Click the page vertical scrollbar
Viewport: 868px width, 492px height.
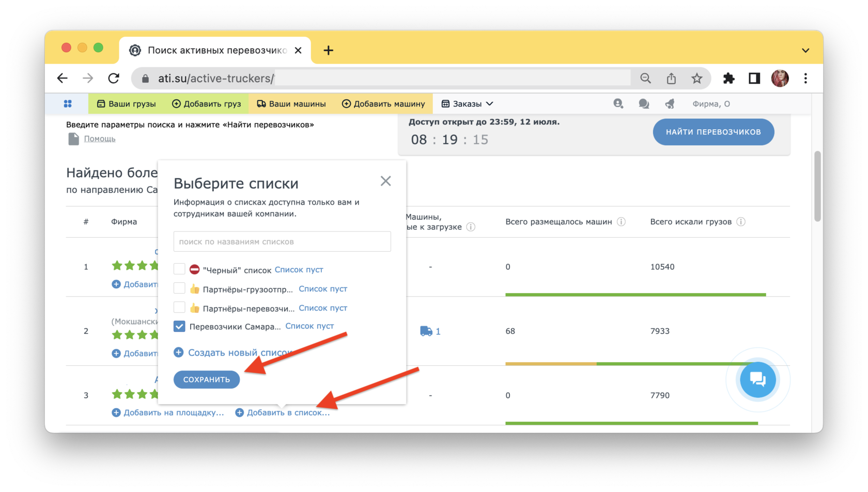click(817, 186)
